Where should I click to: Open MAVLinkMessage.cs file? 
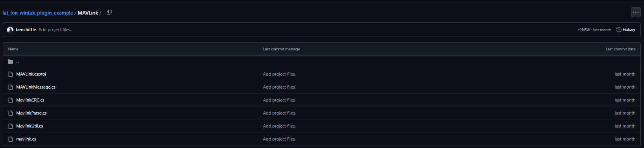click(36, 87)
